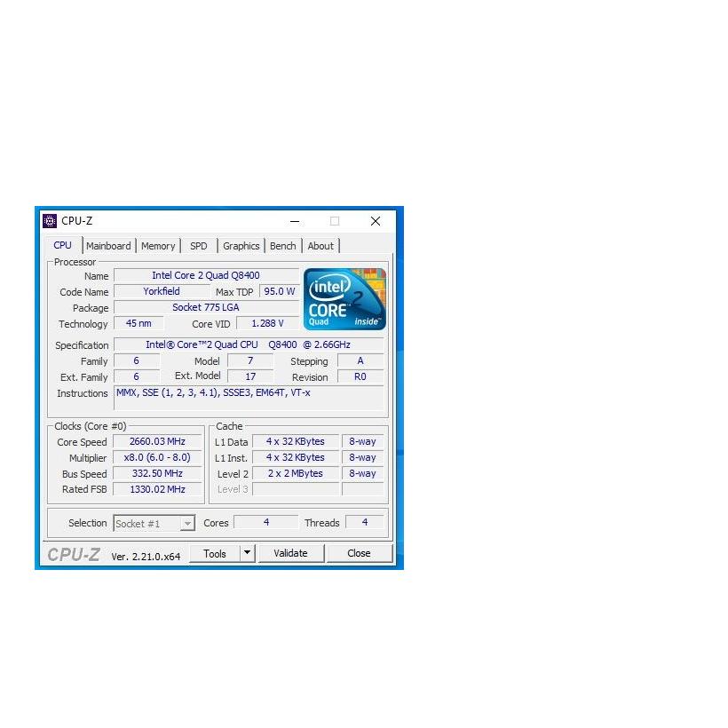
Task: Switch to the Mainboard tab
Action: coord(108,246)
